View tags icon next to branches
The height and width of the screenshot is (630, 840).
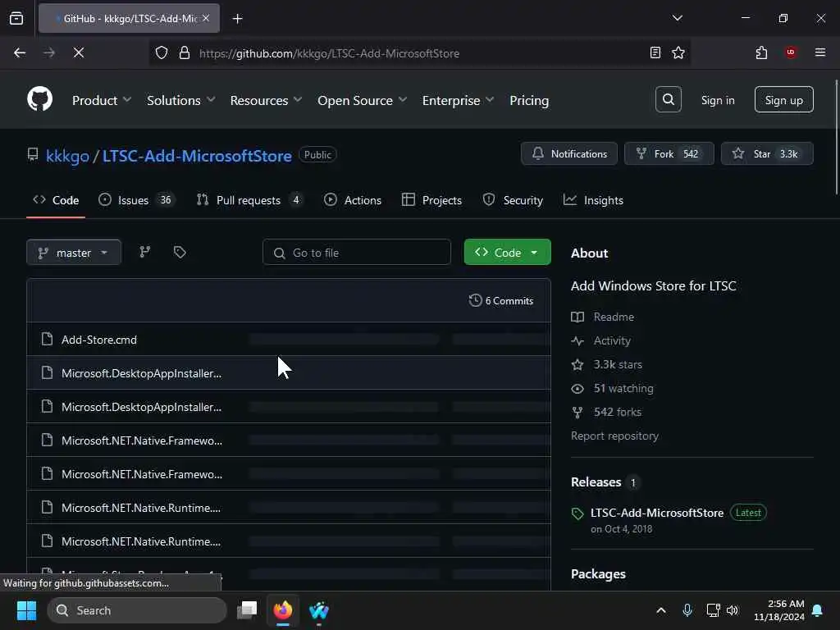tap(180, 252)
